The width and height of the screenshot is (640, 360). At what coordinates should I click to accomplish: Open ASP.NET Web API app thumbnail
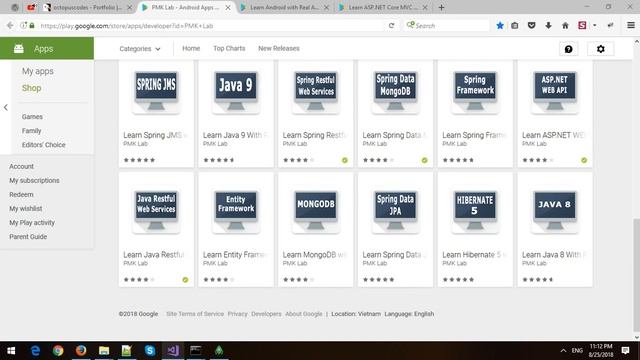point(555,91)
